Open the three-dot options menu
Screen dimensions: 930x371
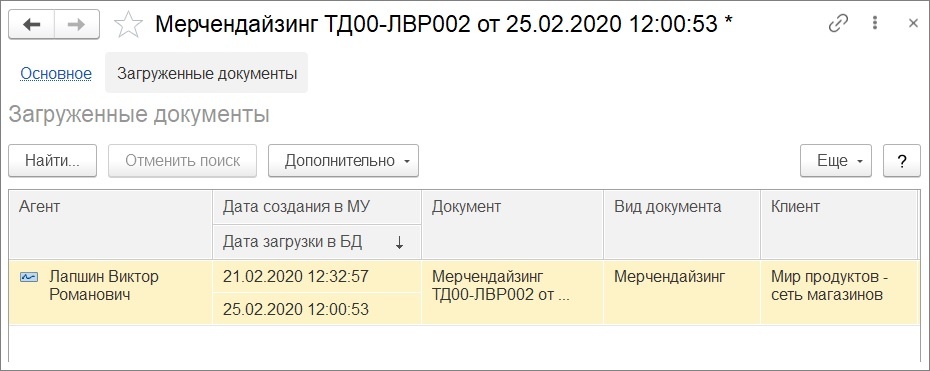pyautogui.click(x=875, y=23)
